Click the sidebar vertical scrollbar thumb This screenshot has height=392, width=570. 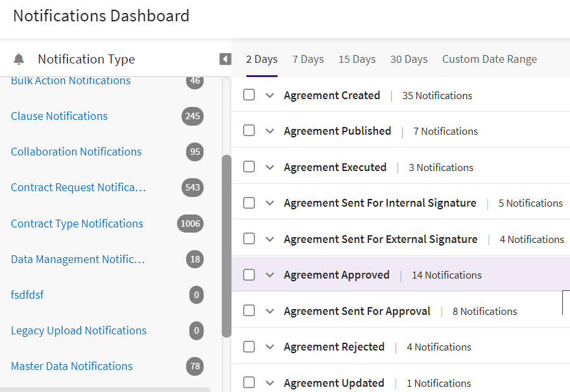(x=226, y=246)
